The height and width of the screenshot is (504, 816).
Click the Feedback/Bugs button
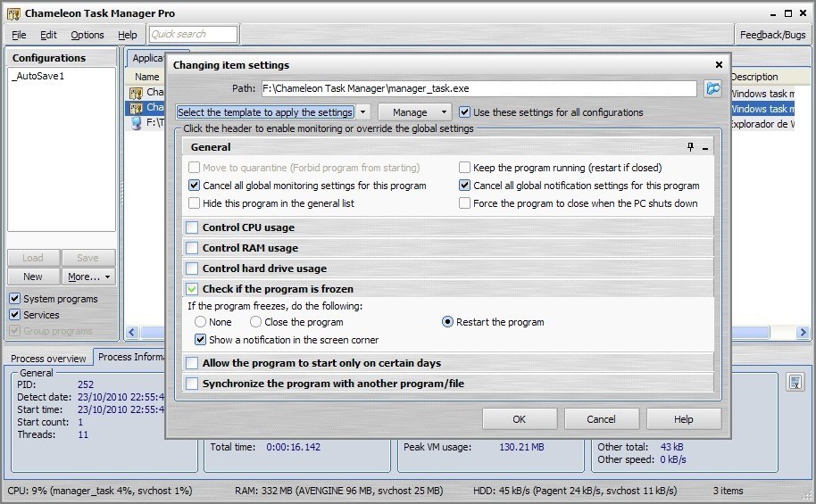pos(772,35)
